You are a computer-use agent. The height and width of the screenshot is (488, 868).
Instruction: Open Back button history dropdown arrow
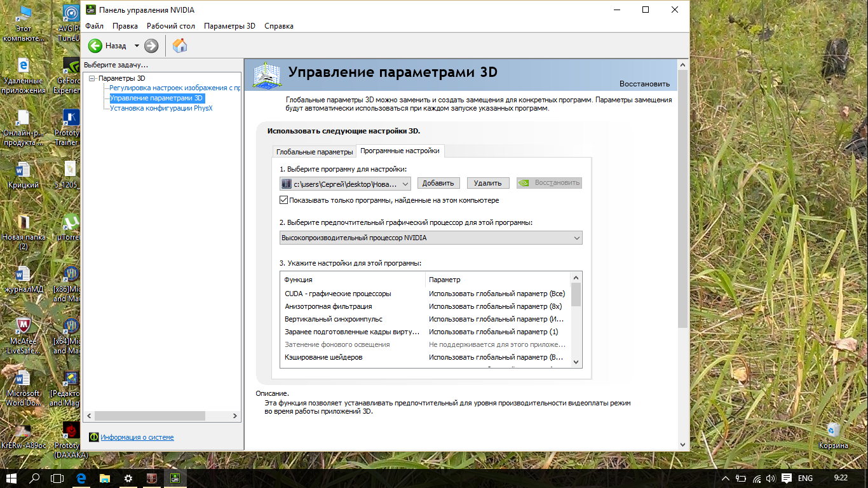pyautogui.click(x=136, y=46)
